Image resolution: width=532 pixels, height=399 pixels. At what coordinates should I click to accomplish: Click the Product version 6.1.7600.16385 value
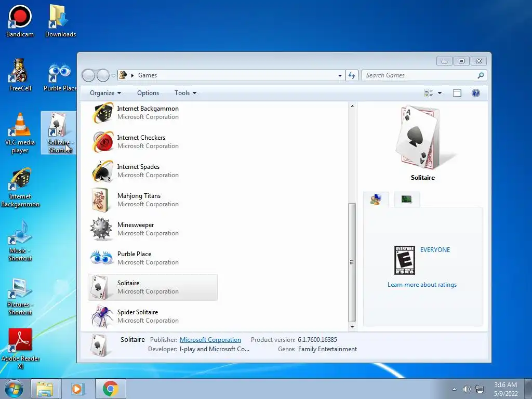[x=317, y=340]
